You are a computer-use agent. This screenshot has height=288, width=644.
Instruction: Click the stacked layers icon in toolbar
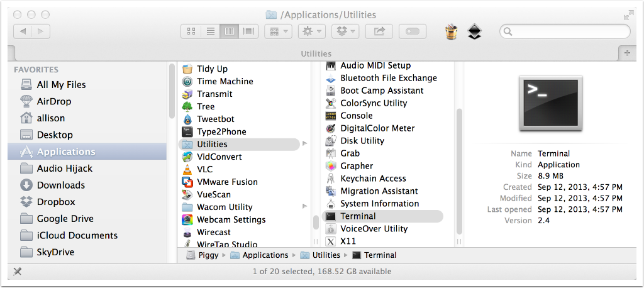[474, 31]
